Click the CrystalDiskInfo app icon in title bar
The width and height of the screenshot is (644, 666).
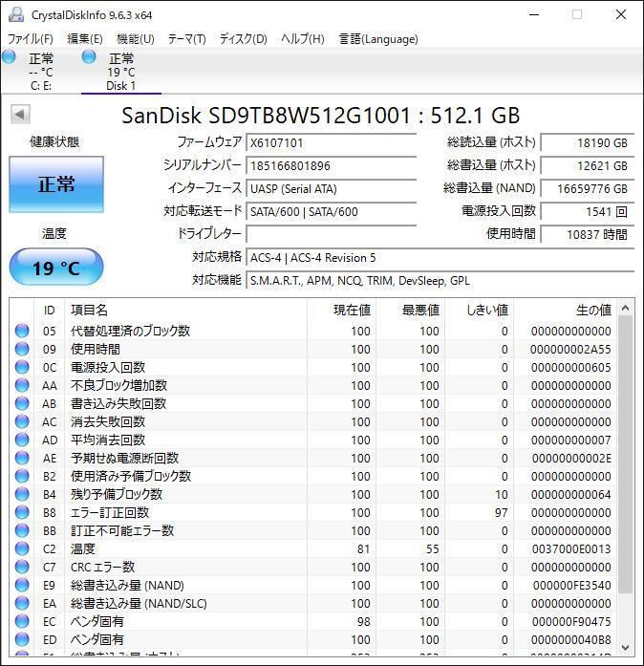click(x=15, y=14)
